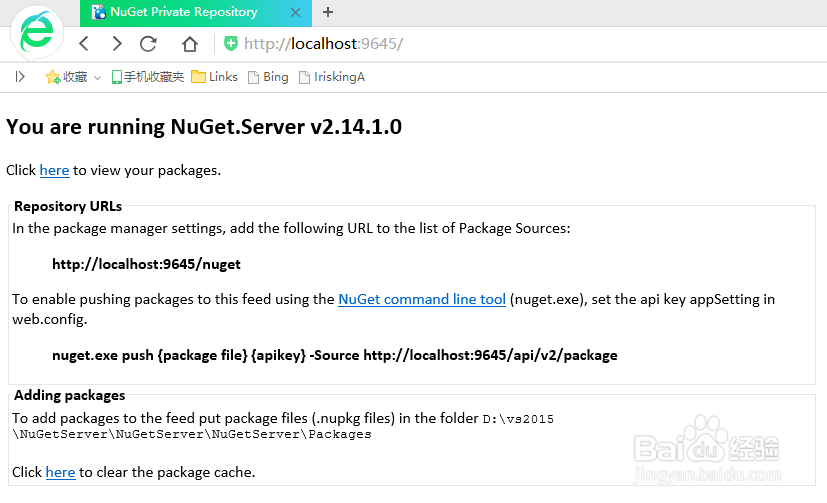Click the http://localhost:9645/nuget URL text

tap(146, 264)
